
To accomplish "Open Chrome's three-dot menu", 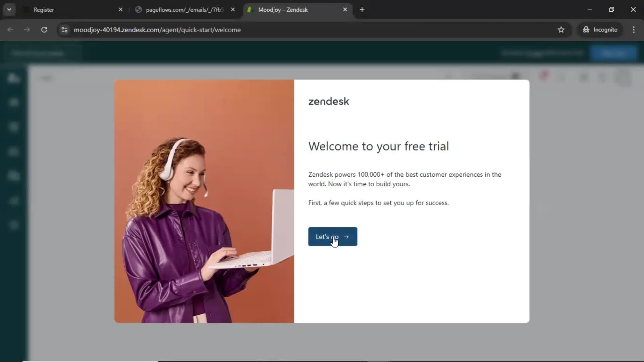I will (634, 30).
